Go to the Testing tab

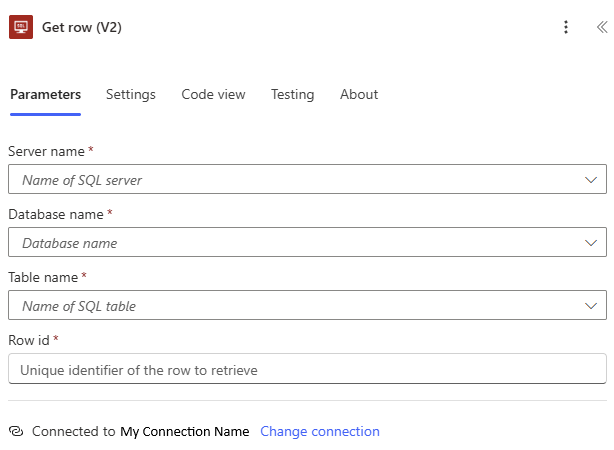[293, 94]
